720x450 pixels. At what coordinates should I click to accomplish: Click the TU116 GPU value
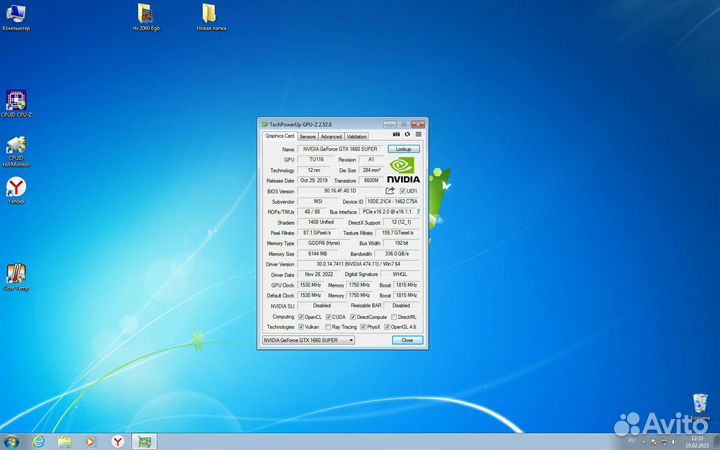point(316,159)
